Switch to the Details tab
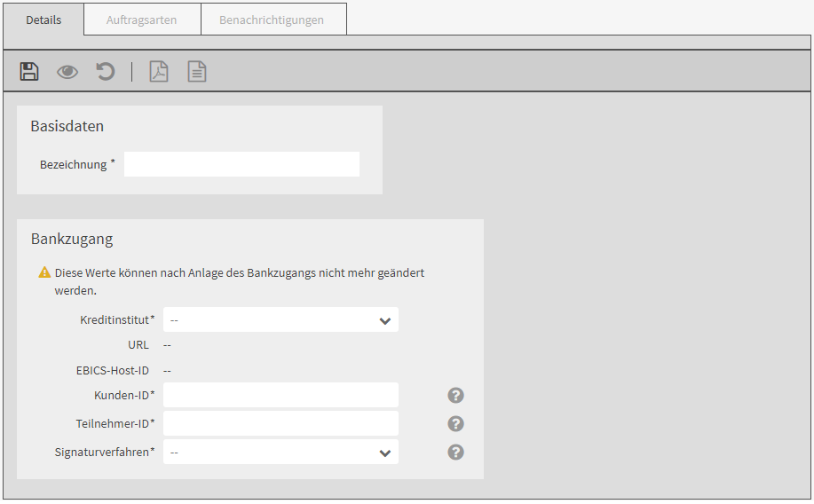Image resolution: width=814 pixels, height=504 pixels. pos(43,20)
